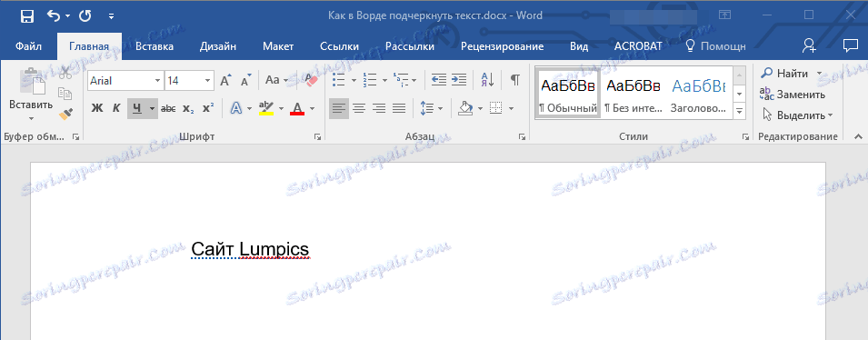Open highlight color dropdown arrow
Screen dimensions: 868x340
click(281, 108)
